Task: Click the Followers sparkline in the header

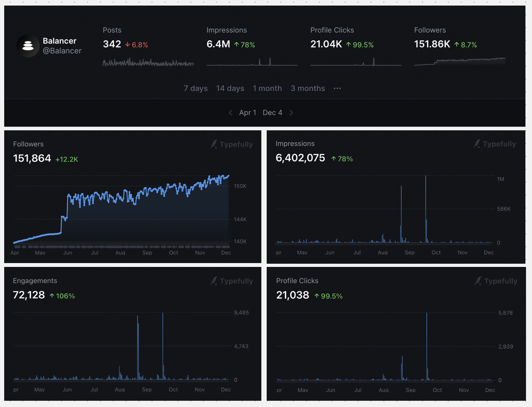Action: pos(460,62)
